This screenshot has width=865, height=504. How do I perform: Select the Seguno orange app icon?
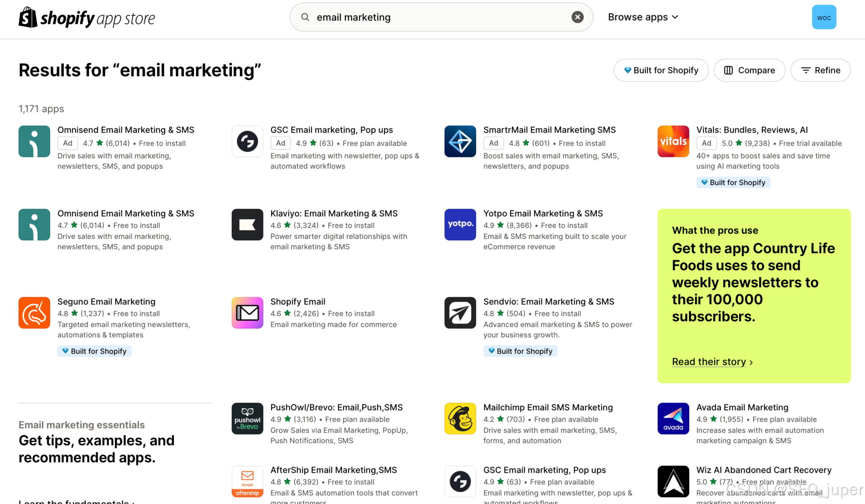point(34,313)
